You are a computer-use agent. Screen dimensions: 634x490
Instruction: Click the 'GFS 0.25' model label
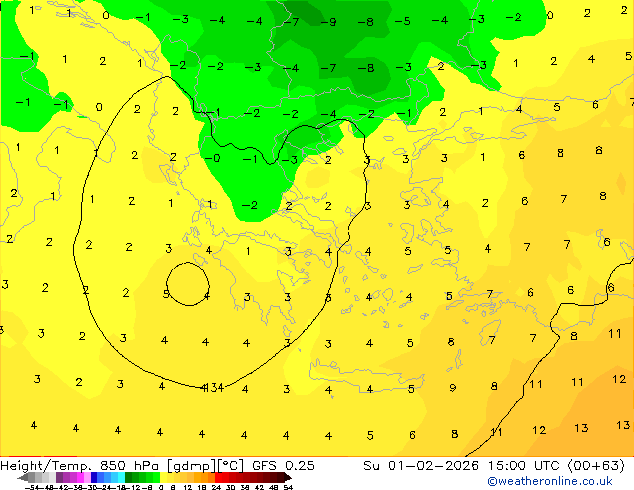pyautogui.click(x=283, y=465)
